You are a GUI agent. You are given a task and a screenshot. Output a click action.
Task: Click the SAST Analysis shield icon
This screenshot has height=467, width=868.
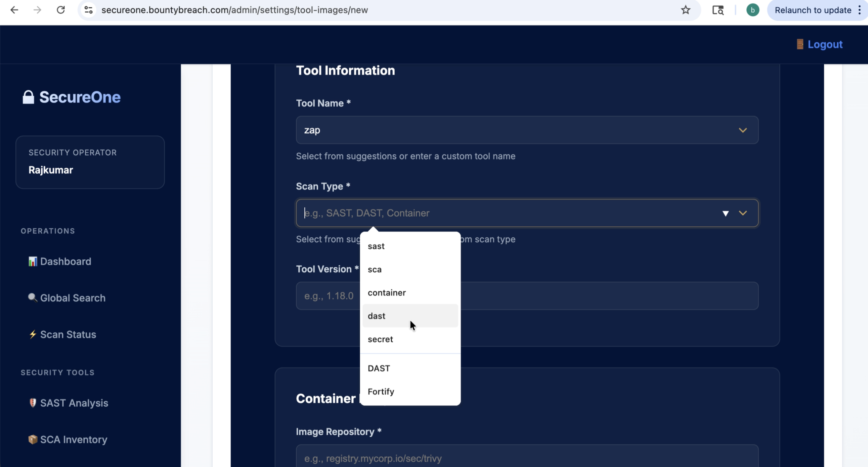pos(33,403)
